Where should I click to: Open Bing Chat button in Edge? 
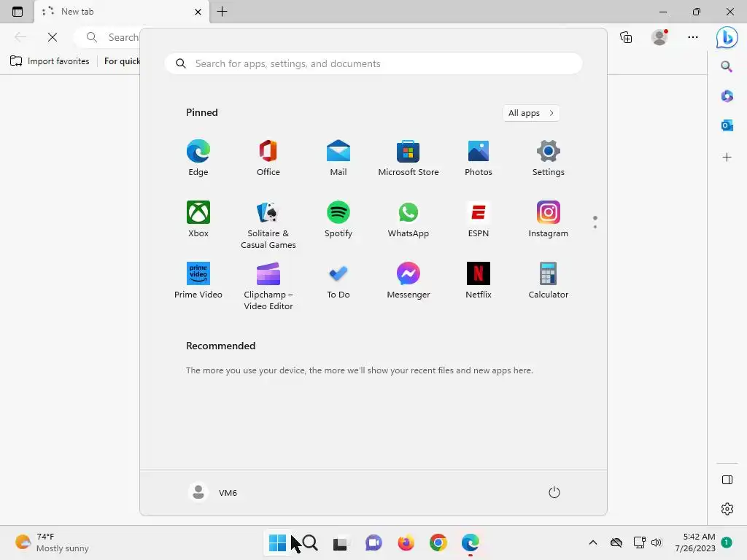pyautogui.click(x=727, y=37)
